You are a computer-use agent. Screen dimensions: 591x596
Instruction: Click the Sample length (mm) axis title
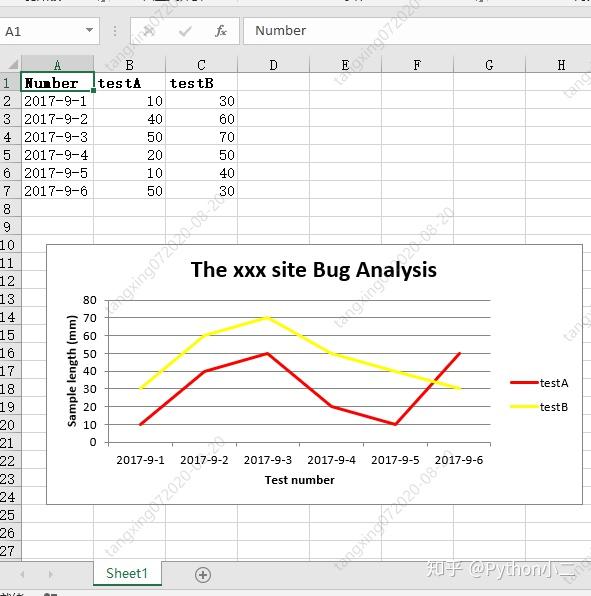[72, 371]
